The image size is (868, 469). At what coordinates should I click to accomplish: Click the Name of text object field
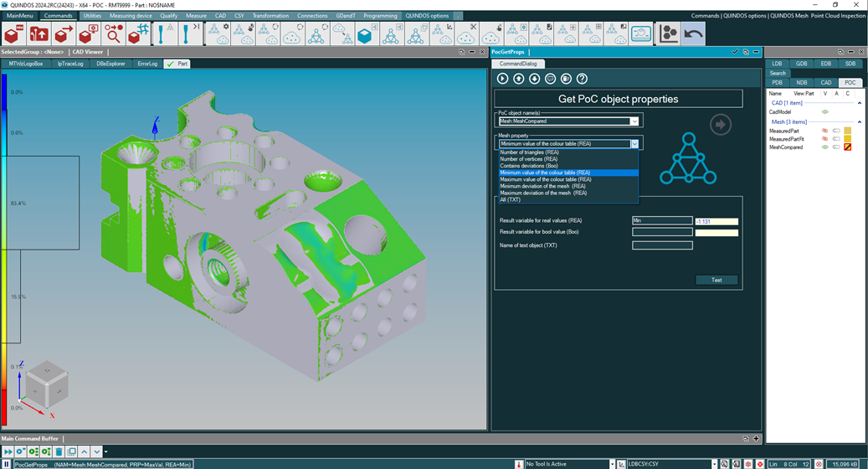click(x=662, y=245)
